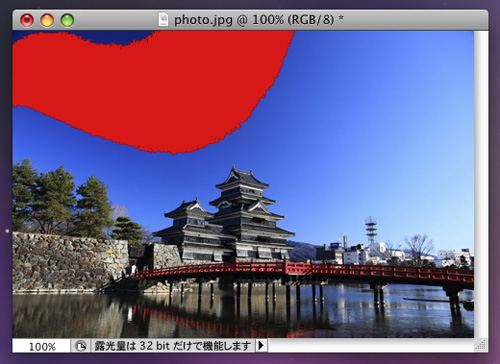This screenshot has width=500, height=364.
Task: Minimize the document using the yellow button
Action: (x=47, y=20)
